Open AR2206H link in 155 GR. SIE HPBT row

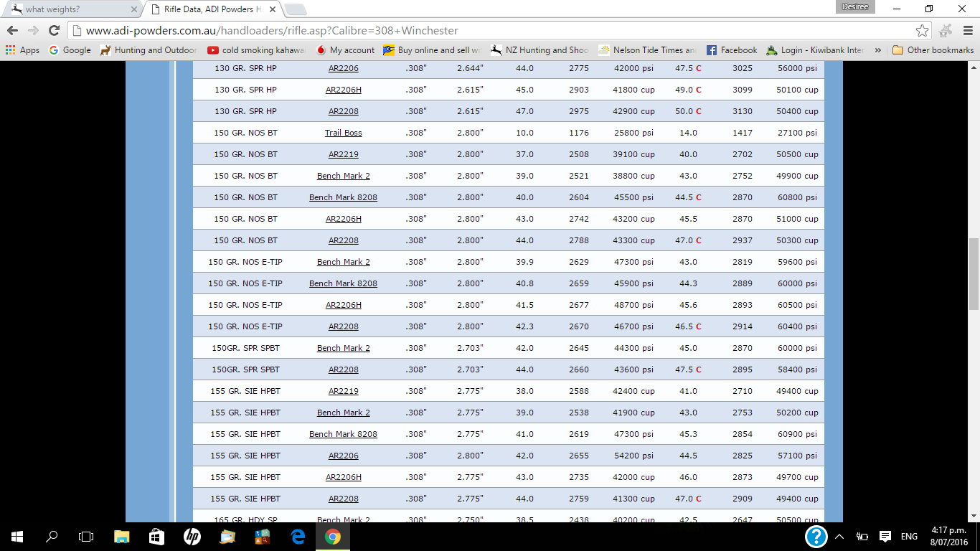point(343,477)
